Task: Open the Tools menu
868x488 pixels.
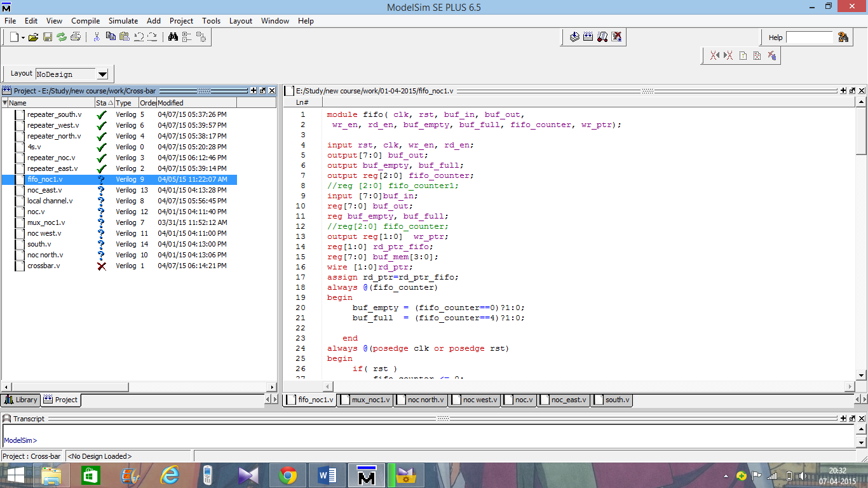Action: click(212, 21)
